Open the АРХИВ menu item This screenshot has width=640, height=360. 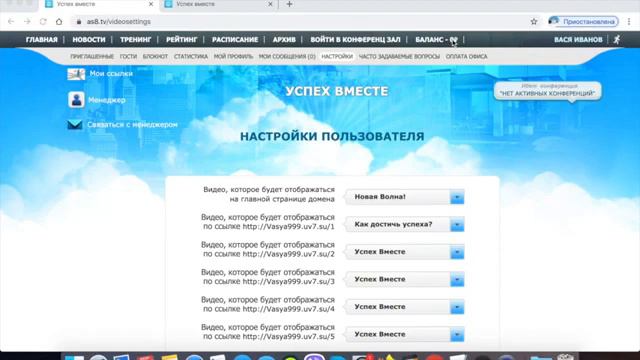[x=284, y=40]
